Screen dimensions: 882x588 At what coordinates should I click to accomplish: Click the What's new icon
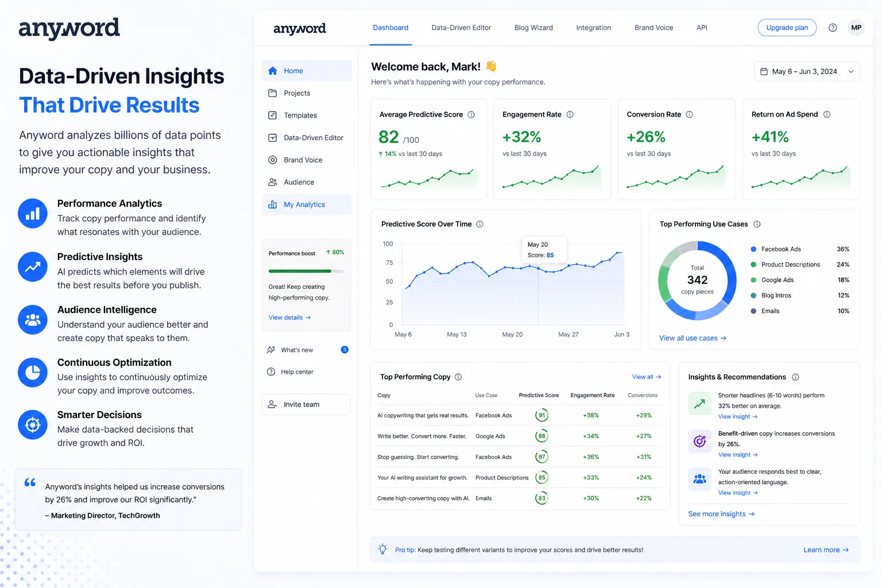[x=271, y=350]
